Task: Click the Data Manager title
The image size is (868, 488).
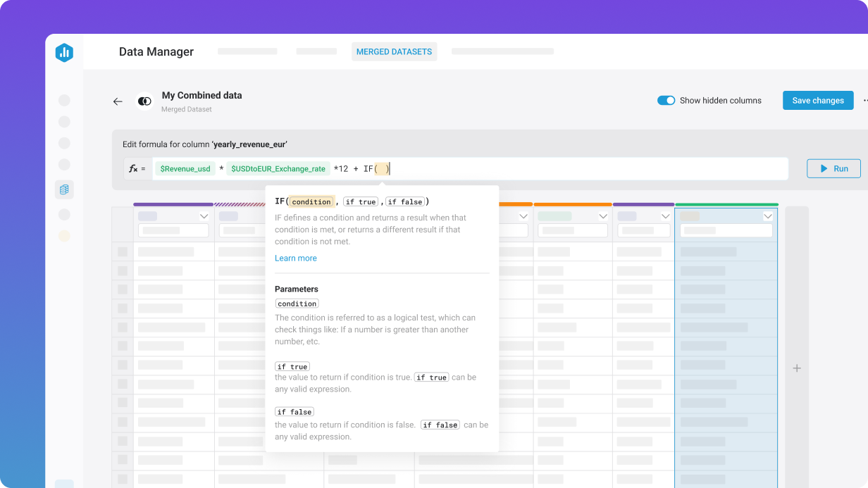Action: coord(156,52)
